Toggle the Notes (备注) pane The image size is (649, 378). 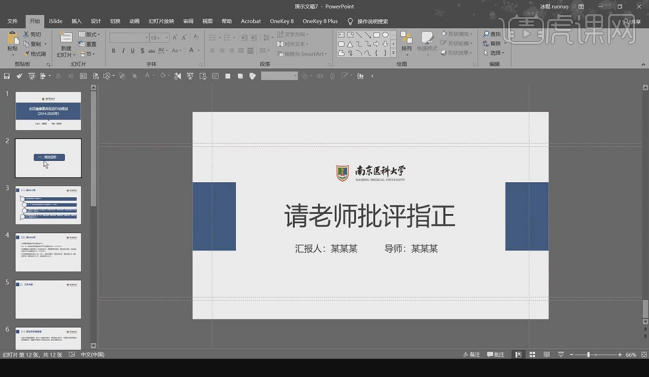coord(471,355)
